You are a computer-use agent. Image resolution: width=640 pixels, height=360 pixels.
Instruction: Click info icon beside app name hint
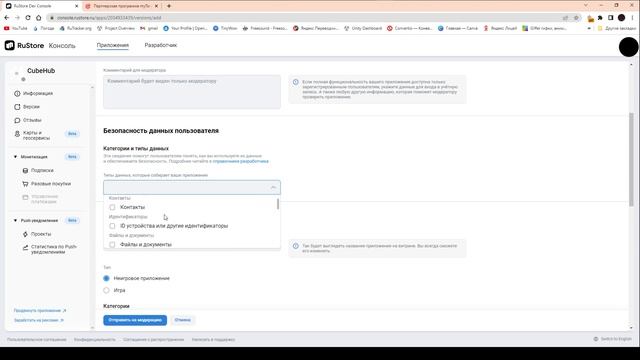point(296,246)
